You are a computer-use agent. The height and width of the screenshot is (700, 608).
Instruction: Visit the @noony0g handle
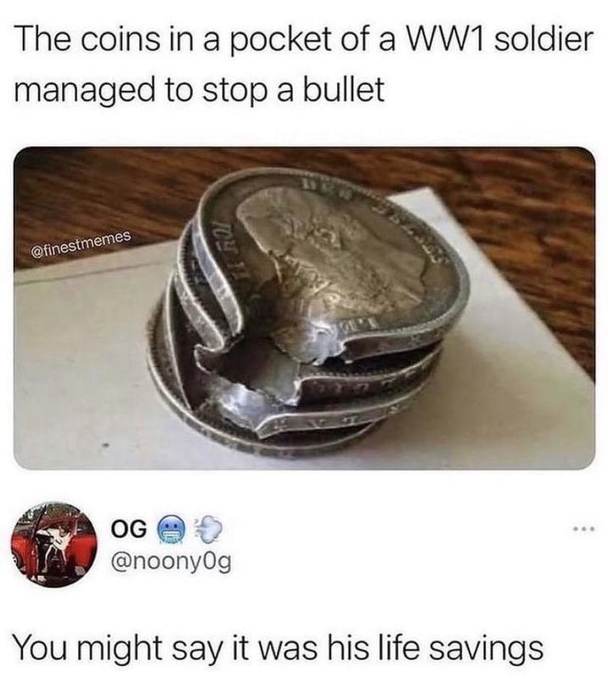coord(171,563)
